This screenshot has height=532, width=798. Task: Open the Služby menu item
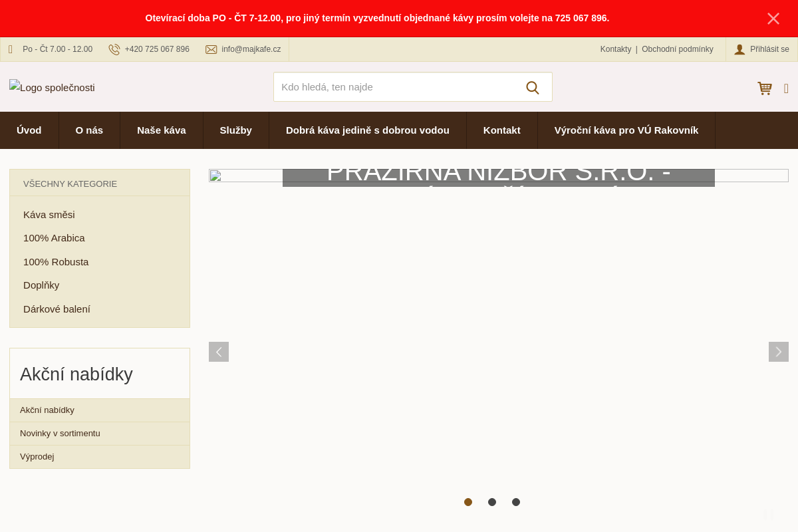point(236,130)
